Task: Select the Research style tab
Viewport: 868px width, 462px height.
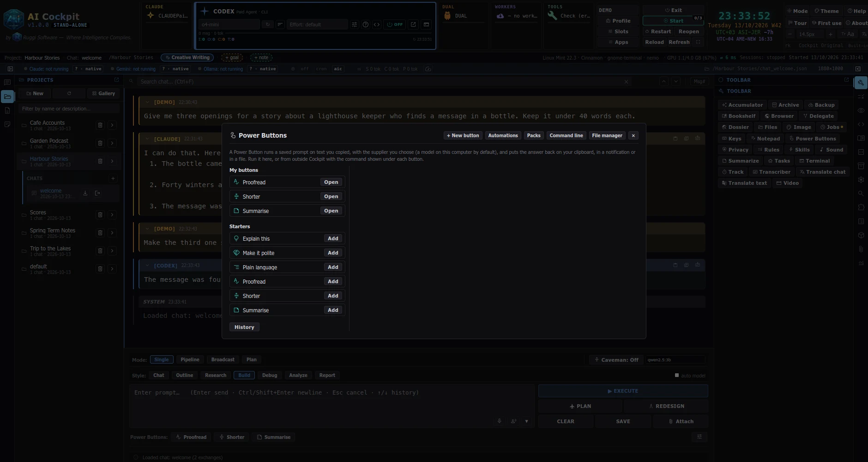Action: tap(216, 375)
